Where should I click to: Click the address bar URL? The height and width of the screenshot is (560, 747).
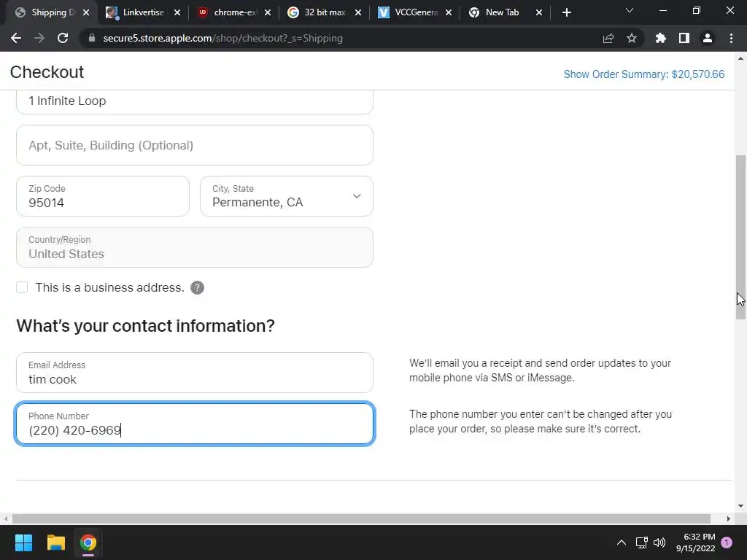223,38
